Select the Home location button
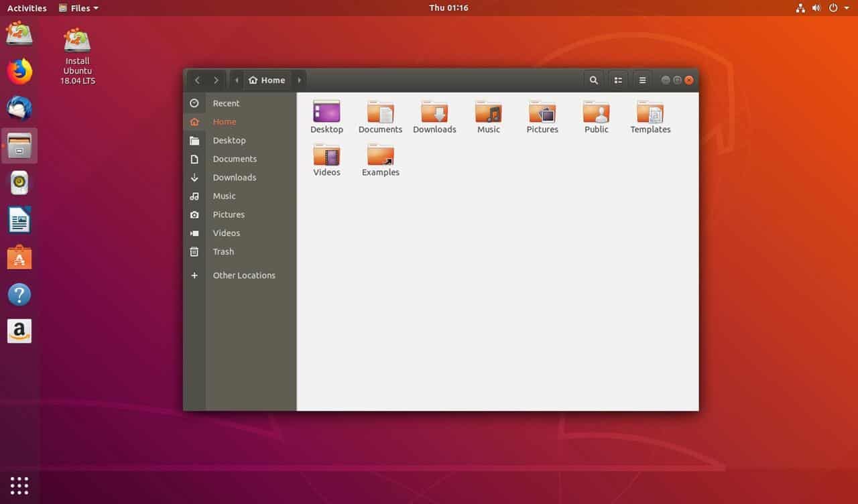 (x=267, y=79)
